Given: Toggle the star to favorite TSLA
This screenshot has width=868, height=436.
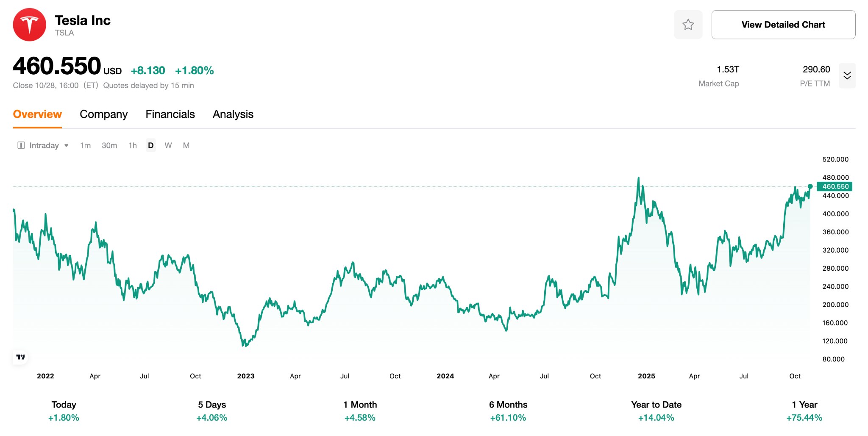Looking at the screenshot, I should [x=688, y=25].
